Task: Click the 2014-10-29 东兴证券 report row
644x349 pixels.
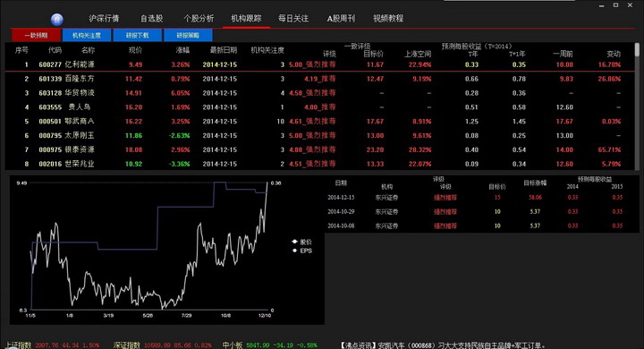Action: pyautogui.click(x=481, y=212)
